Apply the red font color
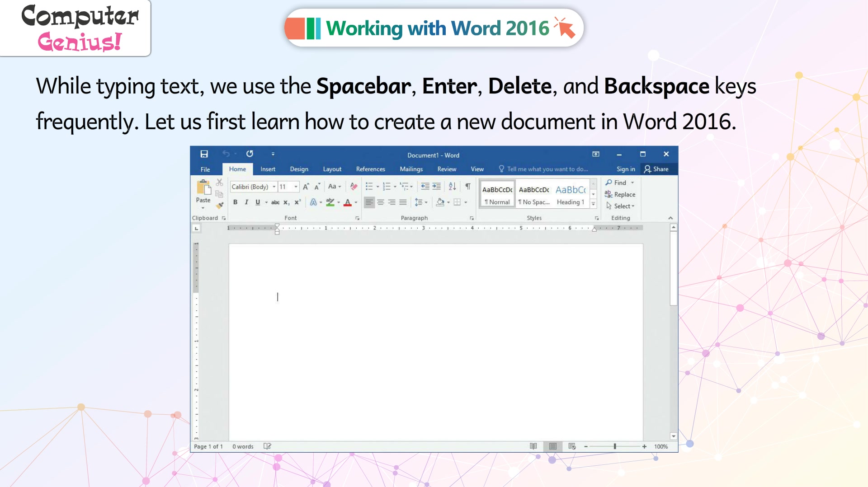The width and height of the screenshot is (868, 487). 347,202
